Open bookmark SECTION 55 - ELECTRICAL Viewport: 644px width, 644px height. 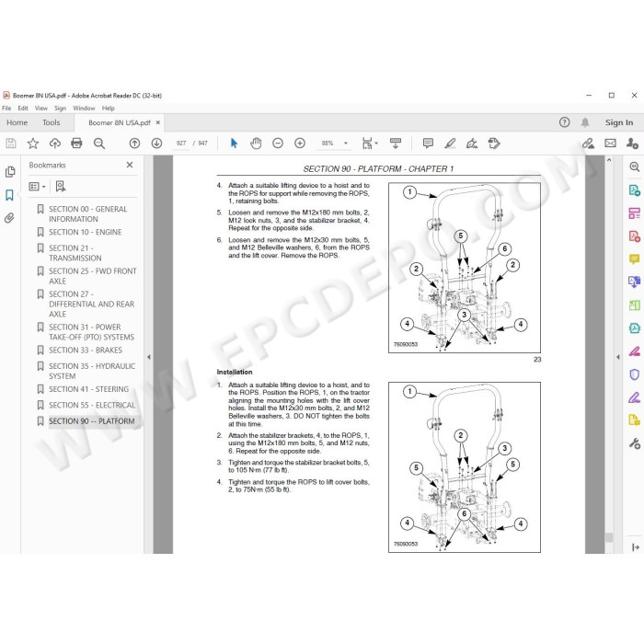coord(92,405)
